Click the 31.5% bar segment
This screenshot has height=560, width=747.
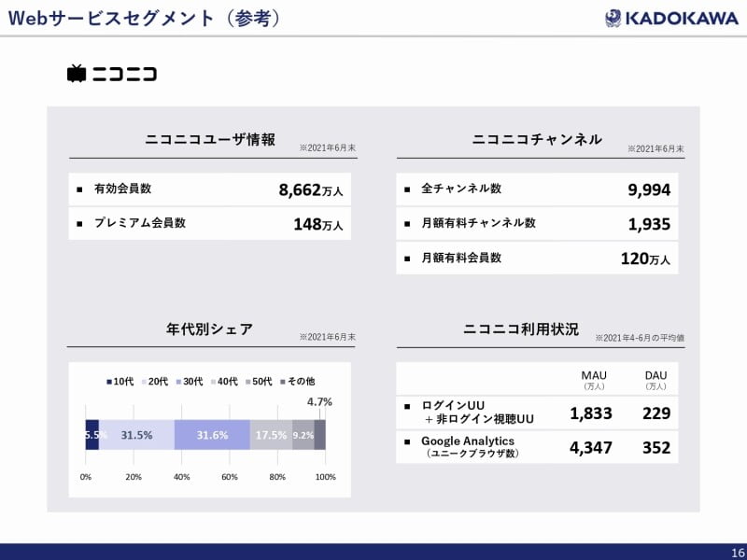coord(136,435)
